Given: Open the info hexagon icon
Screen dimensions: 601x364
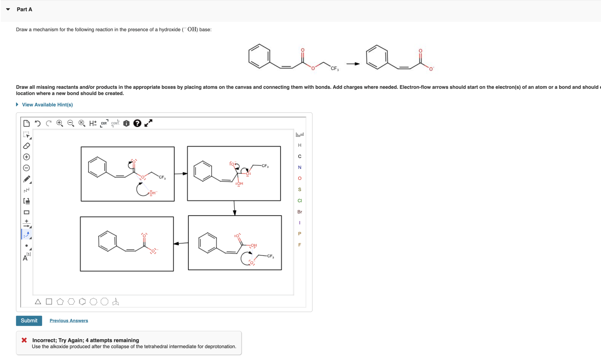Looking at the screenshot, I should tap(126, 123).
